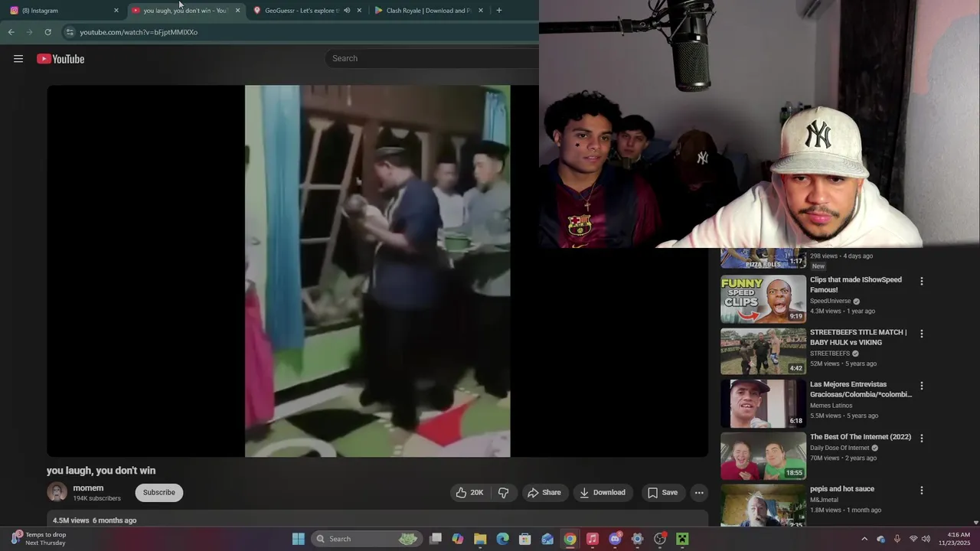Image resolution: width=980 pixels, height=551 pixels.
Task: Go back using the browser back arrow
Action: tap(11, 32)
